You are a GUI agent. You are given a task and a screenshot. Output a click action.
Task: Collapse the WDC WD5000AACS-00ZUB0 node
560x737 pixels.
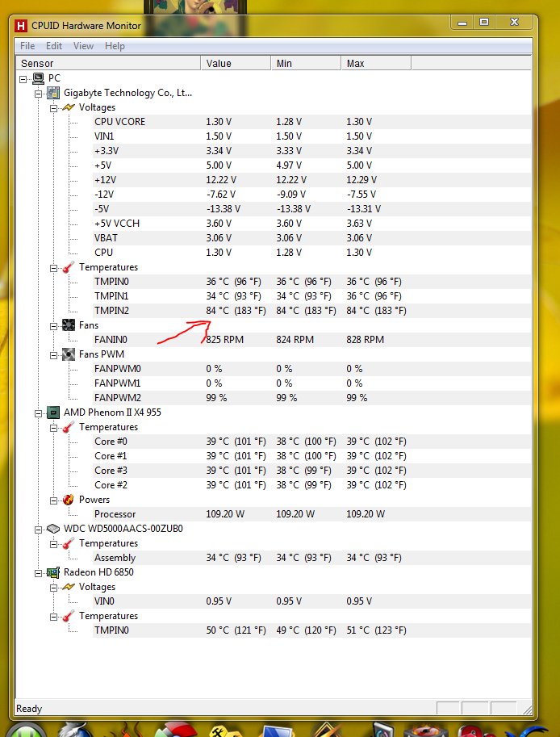38,530
